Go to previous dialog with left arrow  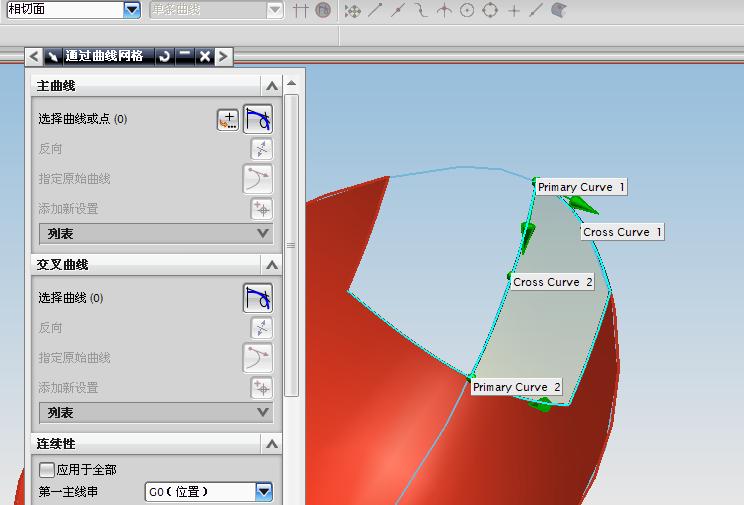click(34, 56)
